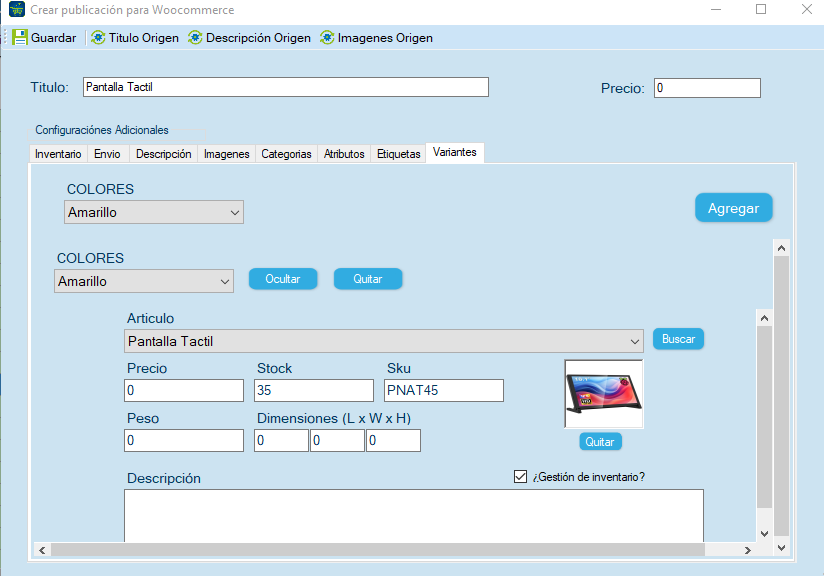The image size is (824, 576).
Task: Switch to the Categorias tab
Action: pos(286,154)
